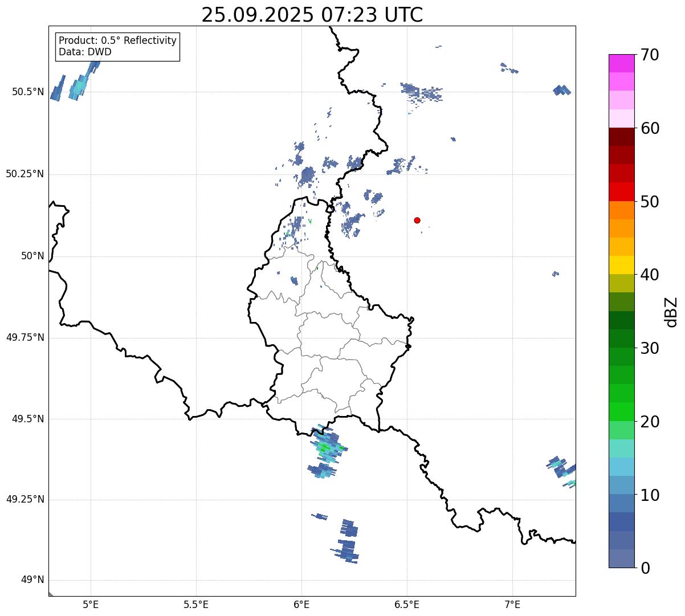Click the Product: 0.5° Reflectivity label
The width and height of the screenshot is (685, 616).
click(118, 40)
